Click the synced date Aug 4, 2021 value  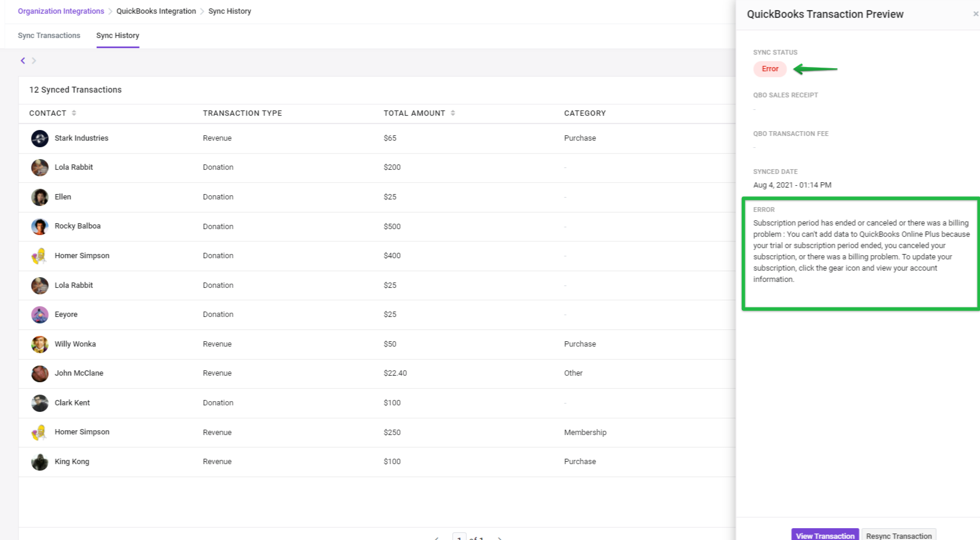coord(792,185)
